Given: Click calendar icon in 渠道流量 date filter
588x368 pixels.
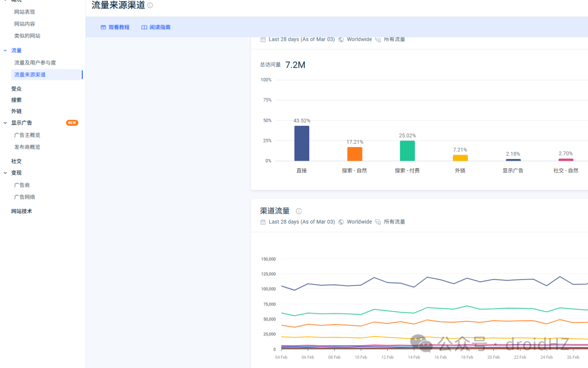Looking at the screenshot, I should click(263, 222).
